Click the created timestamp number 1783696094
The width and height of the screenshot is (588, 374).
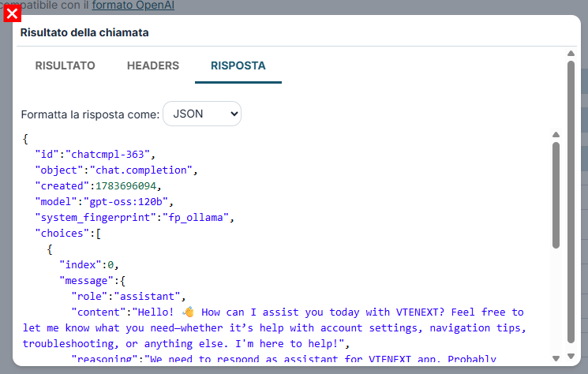tap(125, 186)
